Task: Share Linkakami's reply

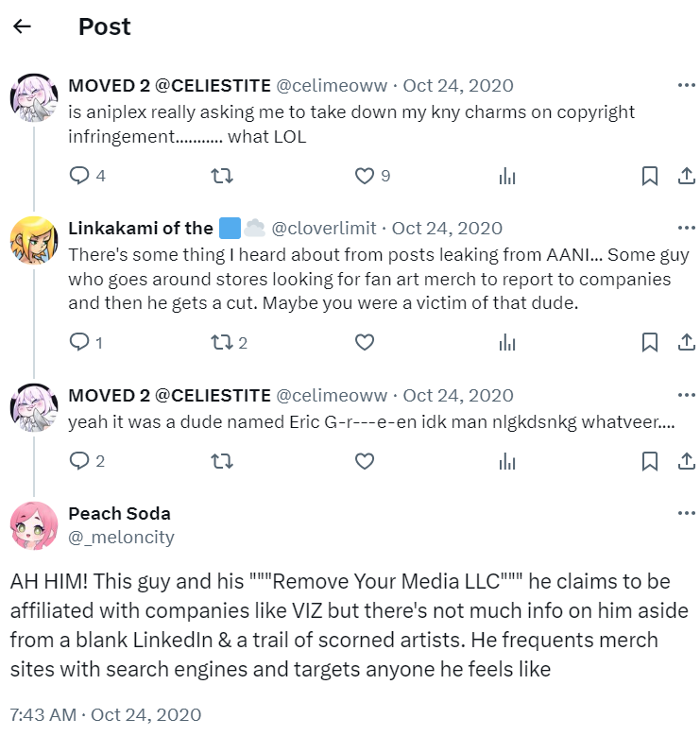Action: (x=686, y=342)
